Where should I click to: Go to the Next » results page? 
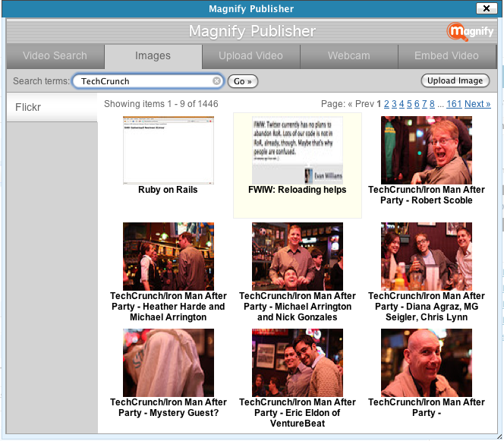point(477,104)
